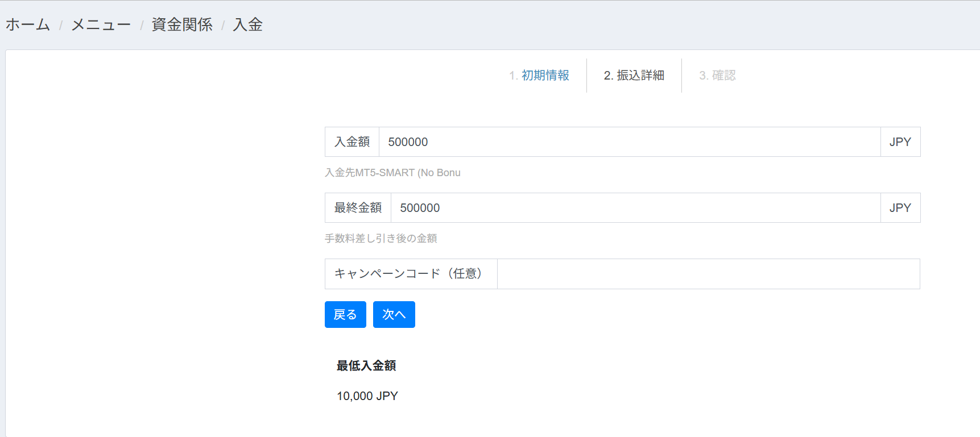Click the キャンペーンコード（任意） label
Screen dimensions: 980x437
point(411,274)
